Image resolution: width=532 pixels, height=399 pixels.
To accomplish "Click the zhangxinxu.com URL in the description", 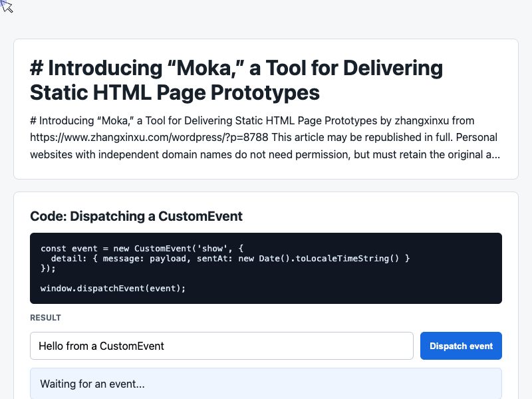I will point(149,138).
